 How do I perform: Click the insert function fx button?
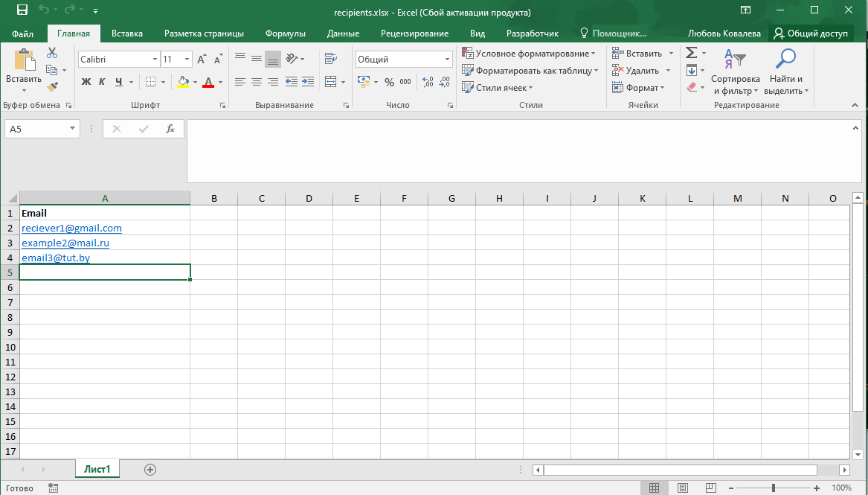coord(170,129)
